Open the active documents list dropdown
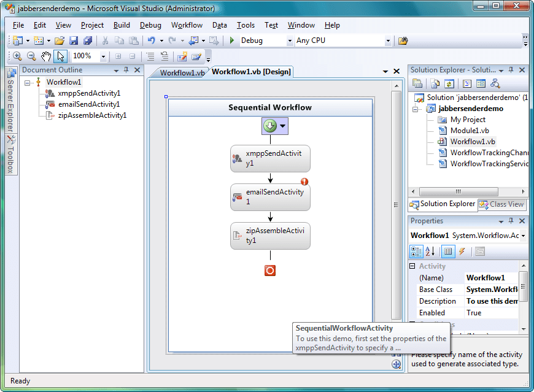The width and height of the screenshot is (534, 392). [385, 71]
